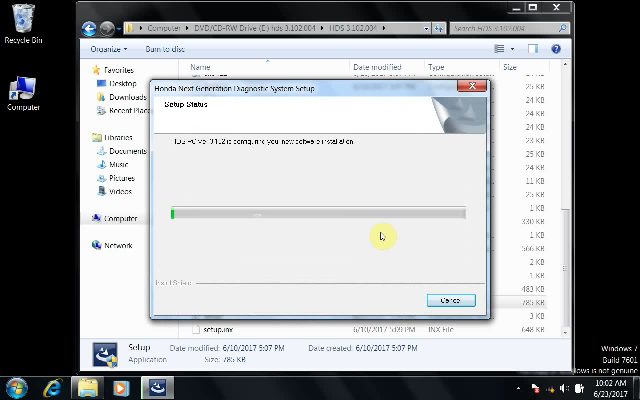Click the volume speaker tray icon
Screen dimensions: 640x400
tap(565, 388)
